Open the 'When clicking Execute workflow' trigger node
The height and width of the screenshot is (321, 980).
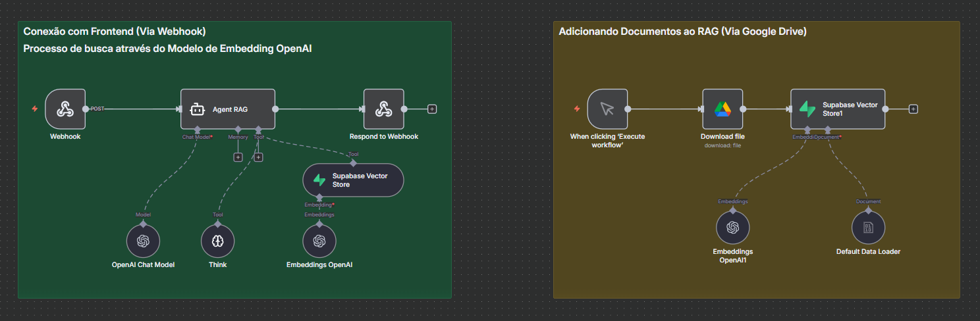pos(607,109)
